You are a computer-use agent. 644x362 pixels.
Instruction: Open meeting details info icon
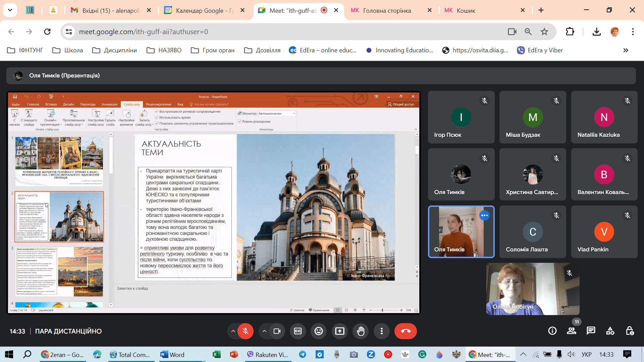pyautogui.click(x=552, y=331)
